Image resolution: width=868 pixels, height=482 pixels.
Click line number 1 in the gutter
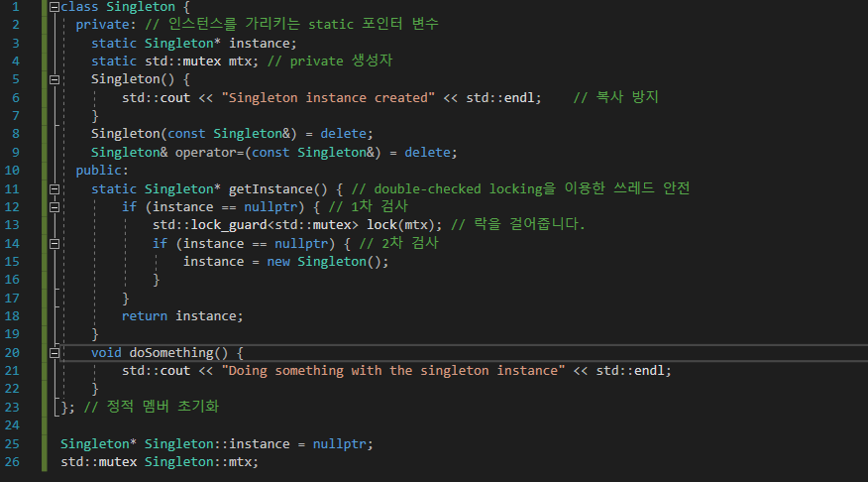tap(16, 7)
